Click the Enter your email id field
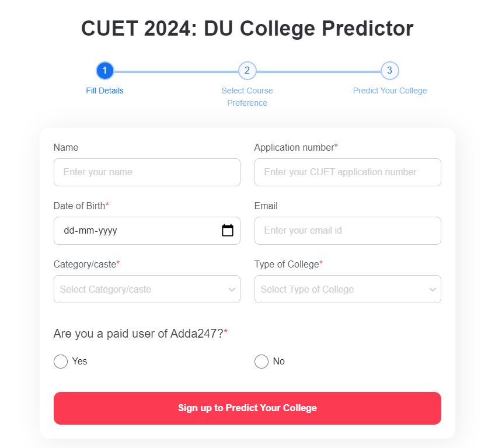Image resolution: width=495 pixels, height=448 pixels. (x=347, y=230)
